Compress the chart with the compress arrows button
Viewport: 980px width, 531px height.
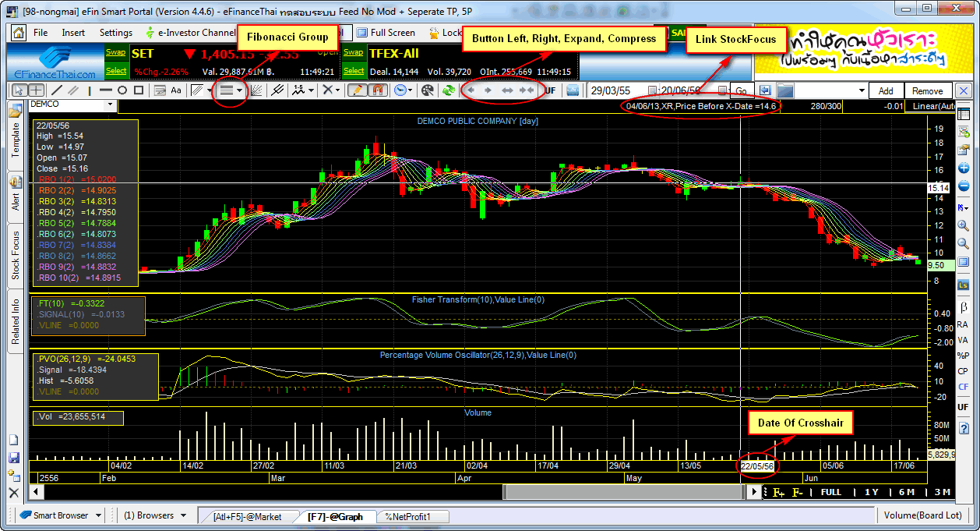coord(527,90)
